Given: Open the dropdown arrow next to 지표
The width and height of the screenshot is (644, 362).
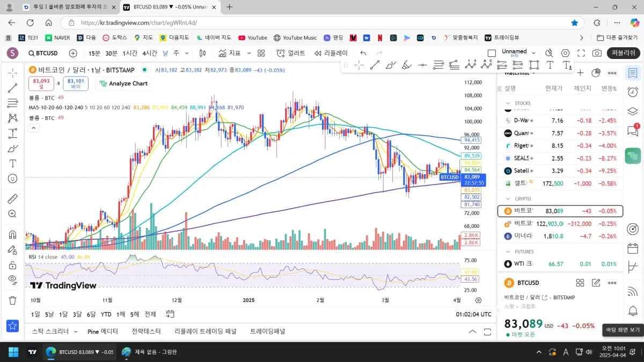Looking at the screenshot, I should pos(249,53).
